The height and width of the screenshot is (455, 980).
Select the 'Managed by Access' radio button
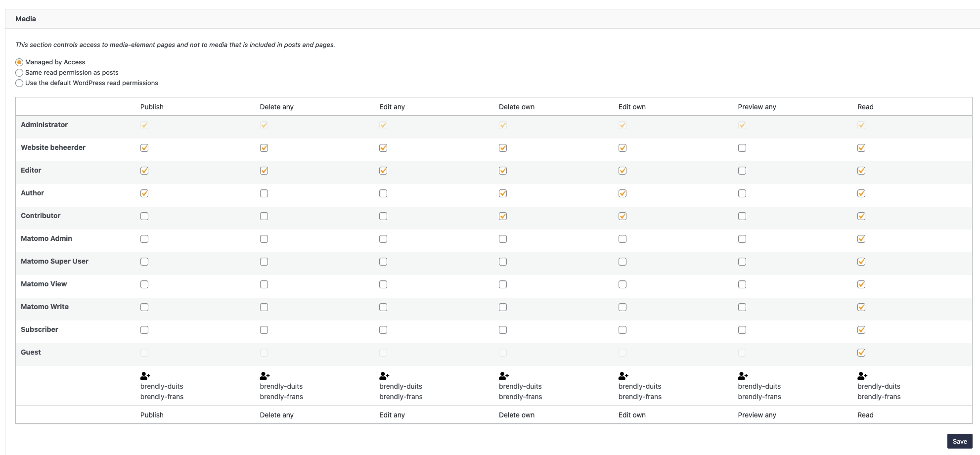pos(19,62)
